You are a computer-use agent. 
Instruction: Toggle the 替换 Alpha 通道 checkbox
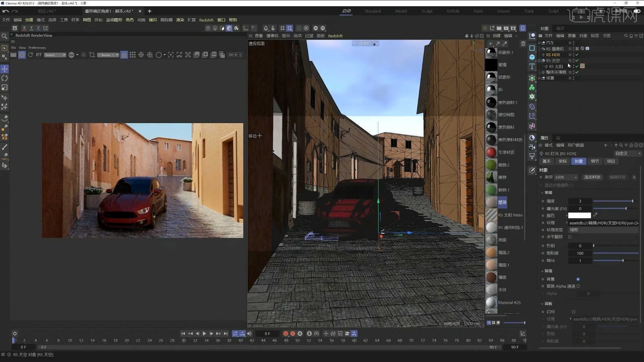(x=578, y=286)
